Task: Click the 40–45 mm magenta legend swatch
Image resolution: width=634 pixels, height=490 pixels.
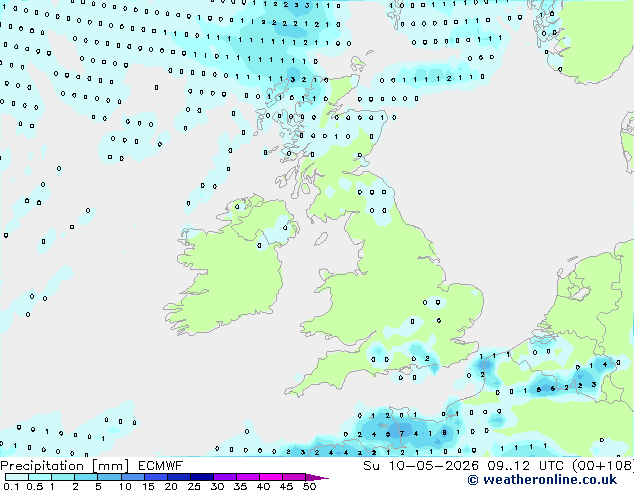Action: (271, 477)
